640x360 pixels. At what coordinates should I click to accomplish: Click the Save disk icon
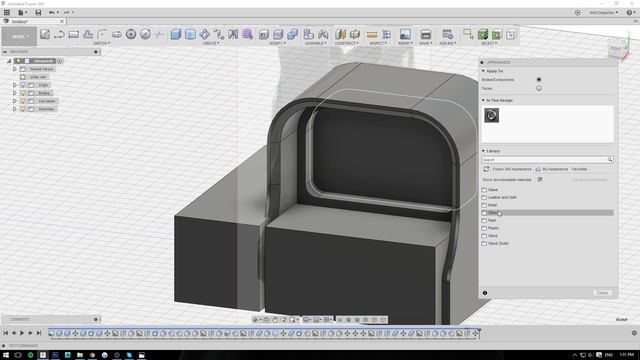tap(38, 13)
